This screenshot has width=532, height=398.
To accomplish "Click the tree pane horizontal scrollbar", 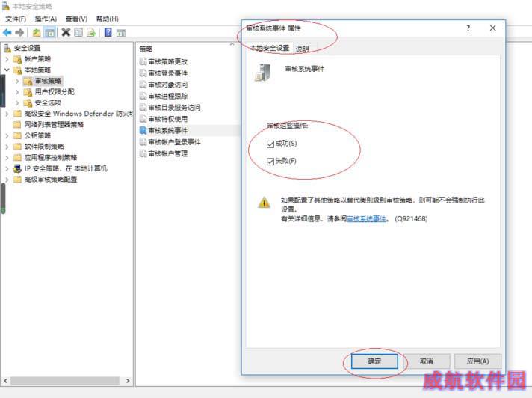I will pos(66,381).
